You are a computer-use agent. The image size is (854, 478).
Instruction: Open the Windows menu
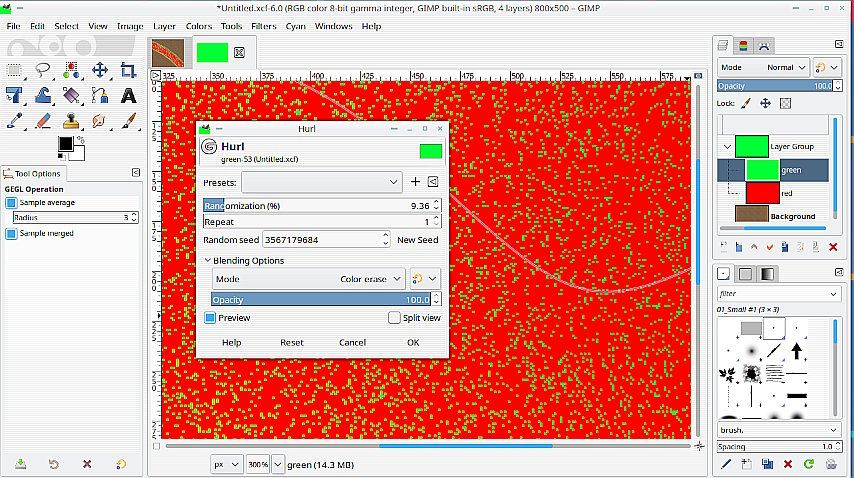click(x=333, y=26)
